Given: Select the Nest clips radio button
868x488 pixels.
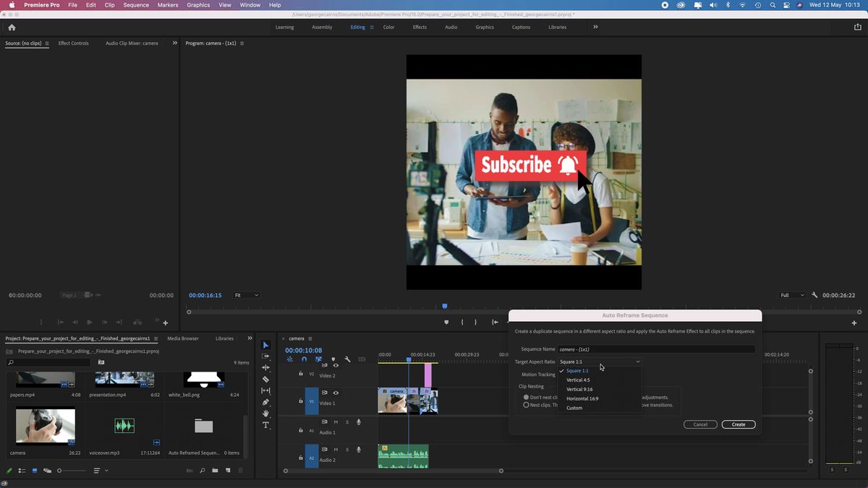Looking at the screenshot, I should click(x=527, y=405).
